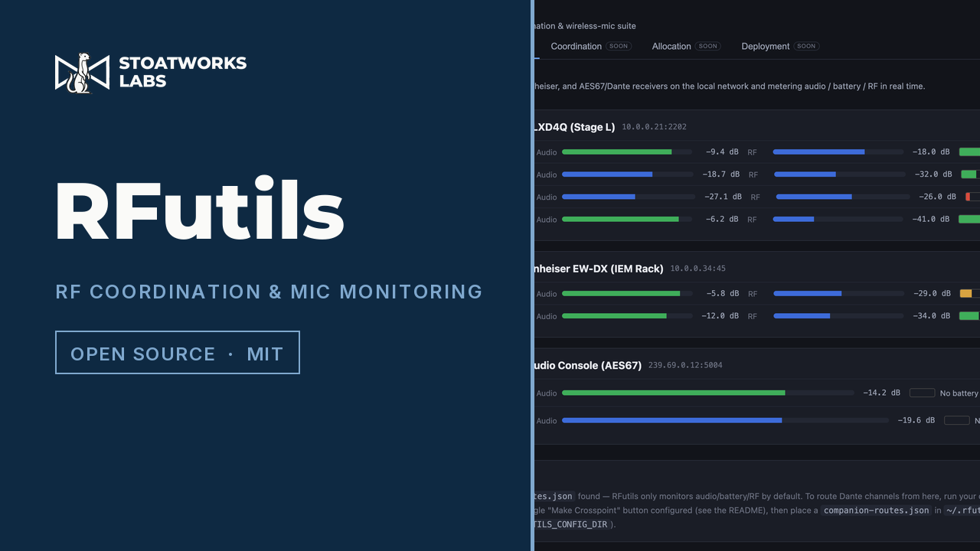Click the long blue meter reading −19.6 dB
The image size is (980, 551).
725,420
